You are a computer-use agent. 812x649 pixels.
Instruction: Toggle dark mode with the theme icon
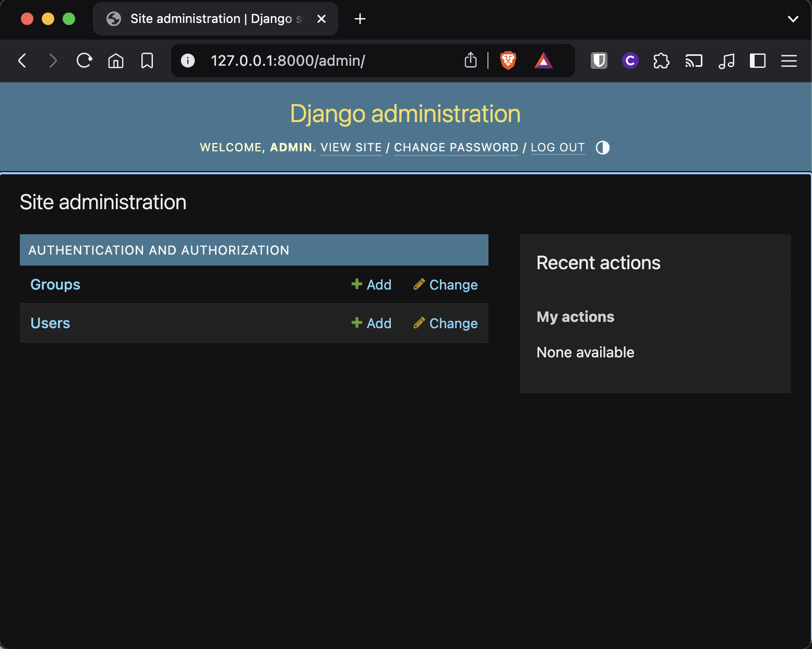[602, 148]
